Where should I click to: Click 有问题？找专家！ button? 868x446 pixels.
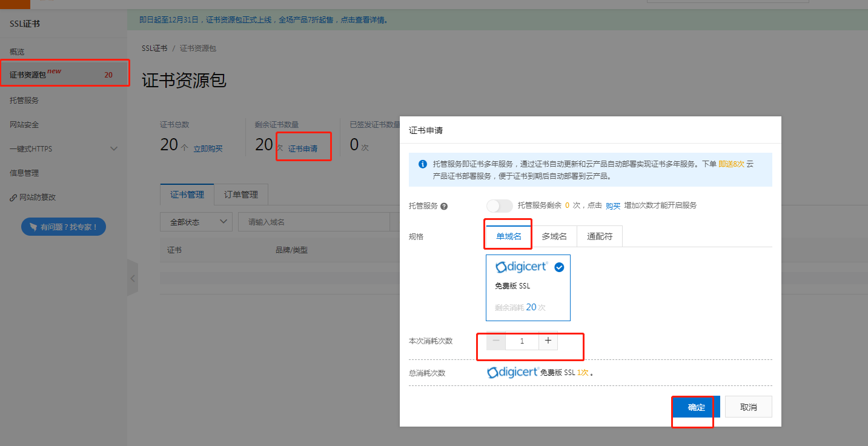64,227
